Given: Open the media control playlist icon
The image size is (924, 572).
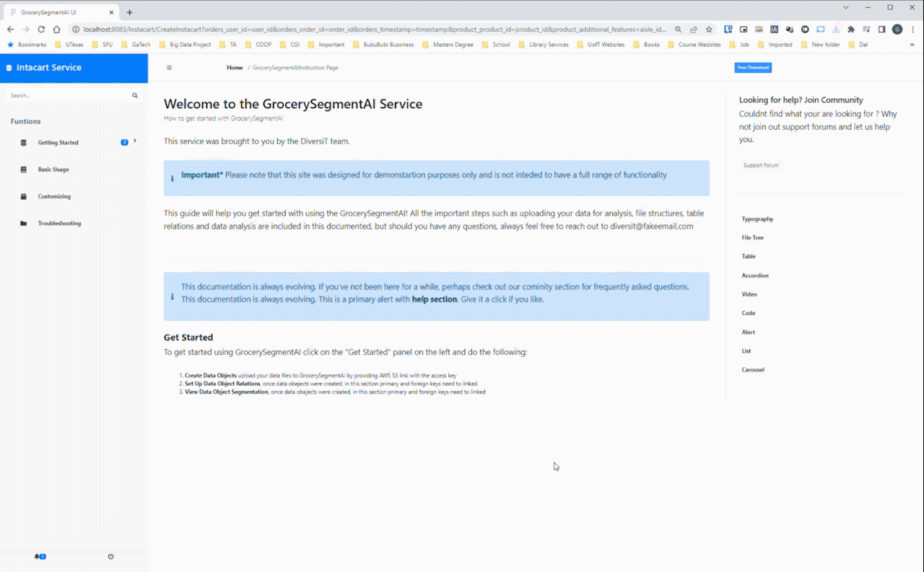Looking at the screenshot, I should click(x=866, y=30).
